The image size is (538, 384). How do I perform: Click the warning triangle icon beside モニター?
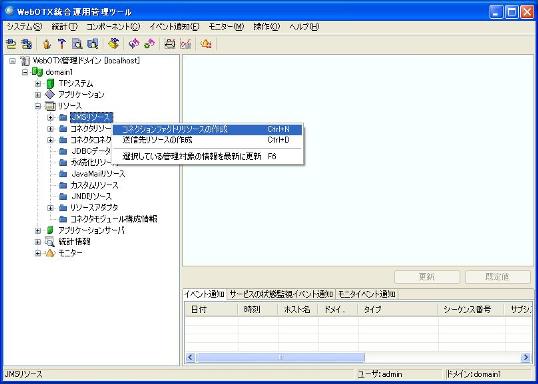(x=50, y=253)
